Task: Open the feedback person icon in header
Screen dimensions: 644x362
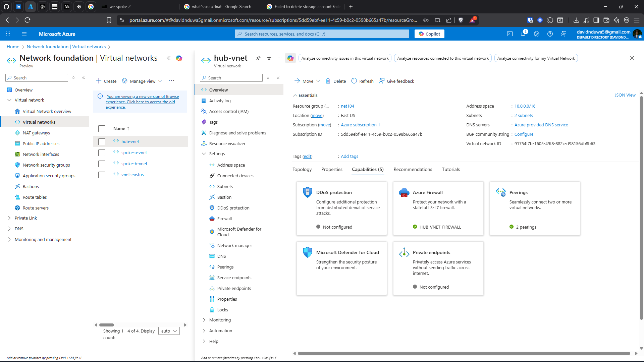Action: [563, 34]
